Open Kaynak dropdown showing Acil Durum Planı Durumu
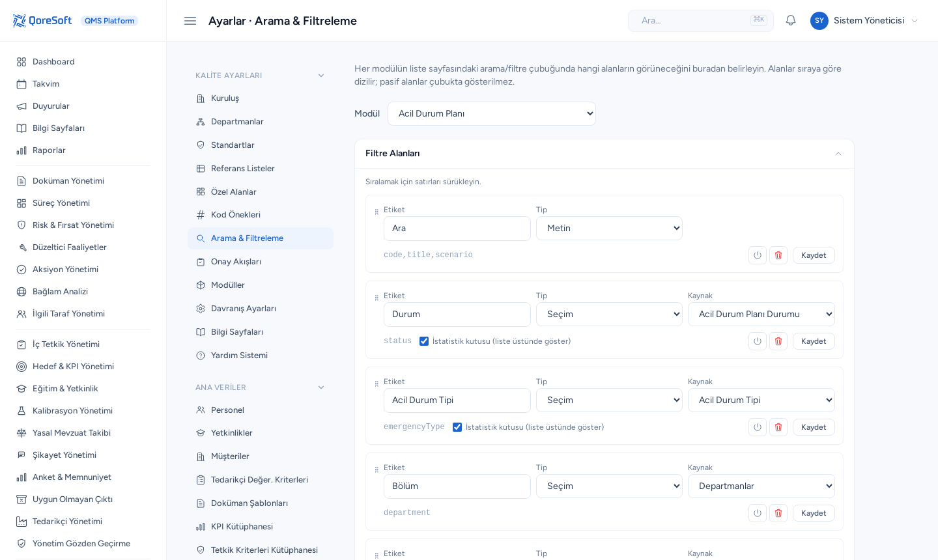Screen dimensions: 938x560 coord(761,314)
